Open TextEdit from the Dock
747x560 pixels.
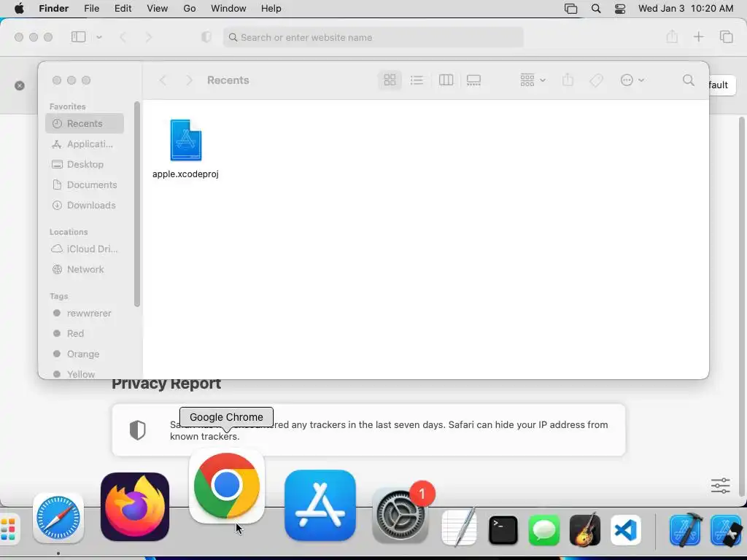click(460, 527)
